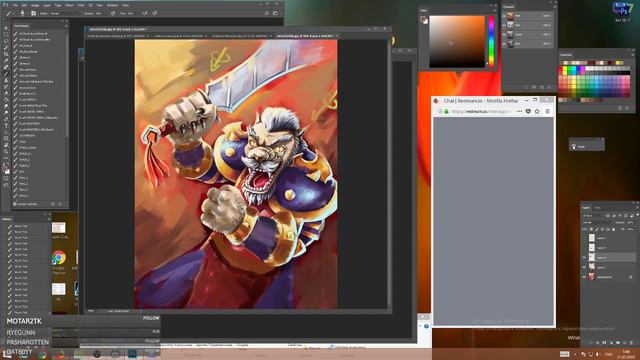Screen dimensions: 640x360
Task: Open Firefox hamburger menu
Action: coord(548,111)
